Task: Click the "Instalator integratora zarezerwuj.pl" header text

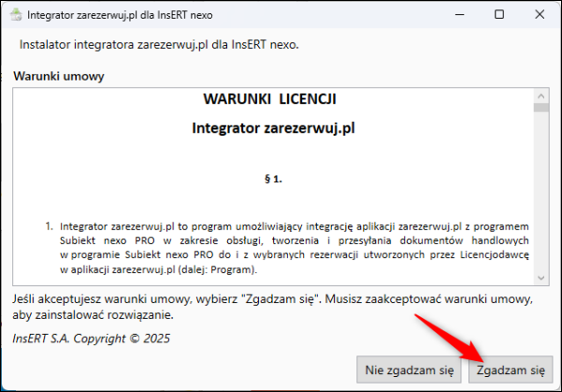Action: tap(159, 45)
